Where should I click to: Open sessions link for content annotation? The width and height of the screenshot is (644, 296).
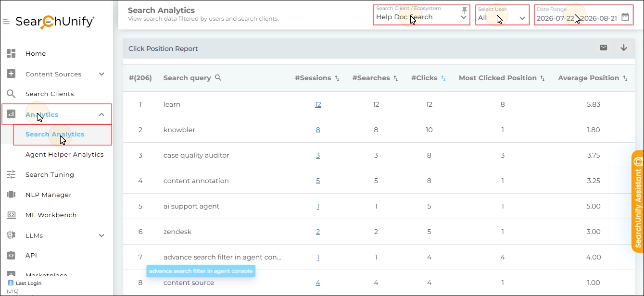318,181
